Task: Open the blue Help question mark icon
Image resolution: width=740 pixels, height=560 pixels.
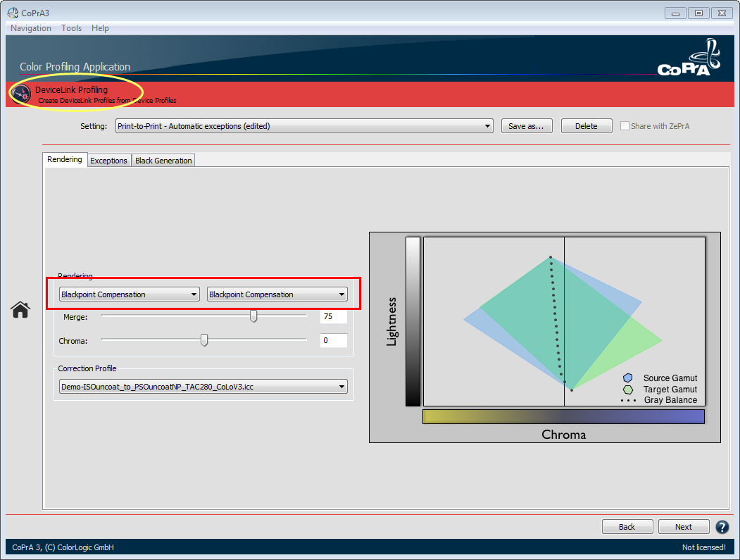Action: 722,526
